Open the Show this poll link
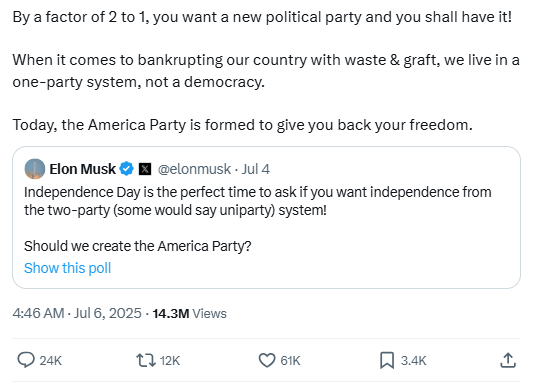Image resolution: width=536 pixels, height=388 pixels. (x=68, y=268)
